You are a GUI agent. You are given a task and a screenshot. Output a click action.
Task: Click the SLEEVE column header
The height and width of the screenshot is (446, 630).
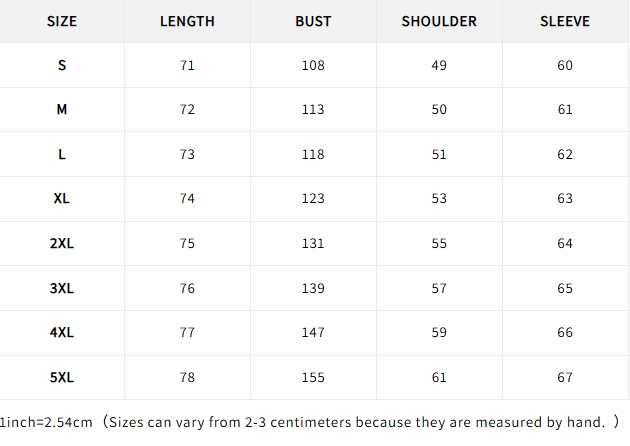(x=565, y=21)
